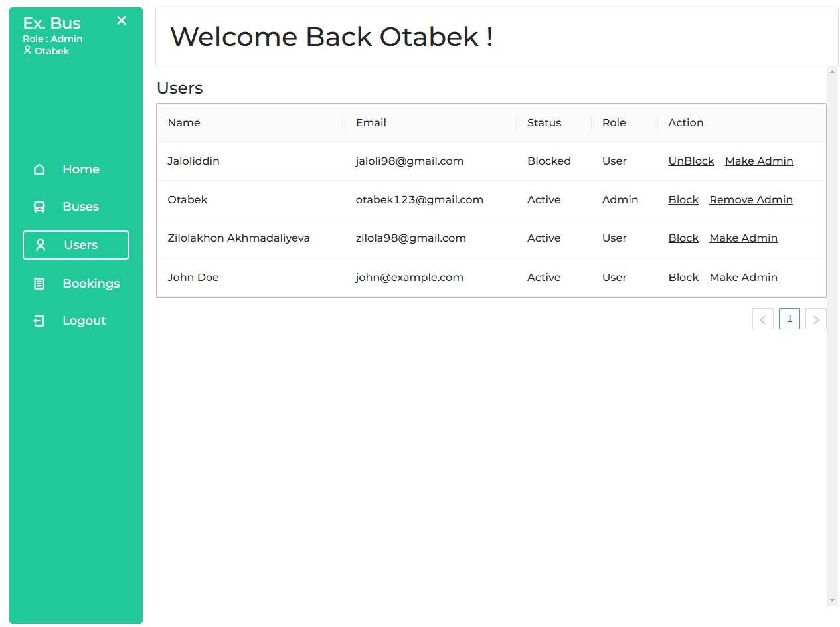Make Jaloliddin an admin

(x=758, y=161)
